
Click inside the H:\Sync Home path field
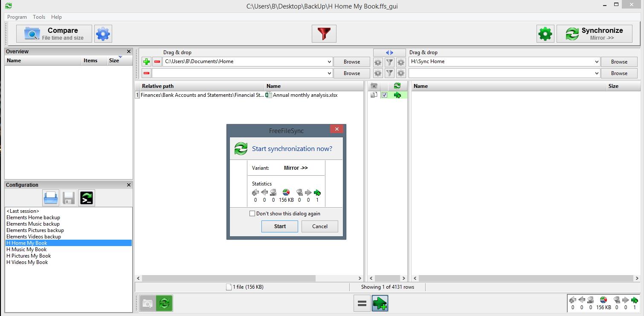(x=501, y=62)
